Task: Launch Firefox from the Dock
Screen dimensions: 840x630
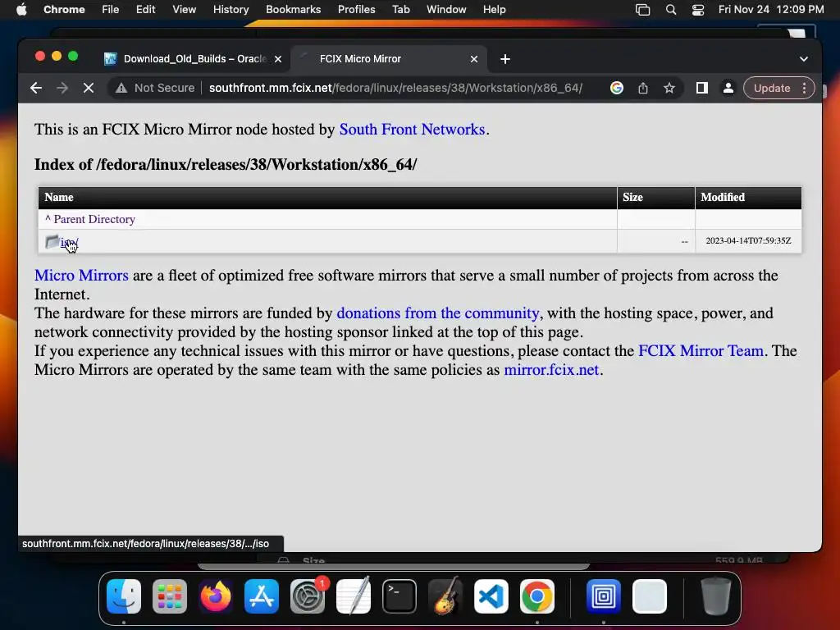Action: tap(216, 596)
